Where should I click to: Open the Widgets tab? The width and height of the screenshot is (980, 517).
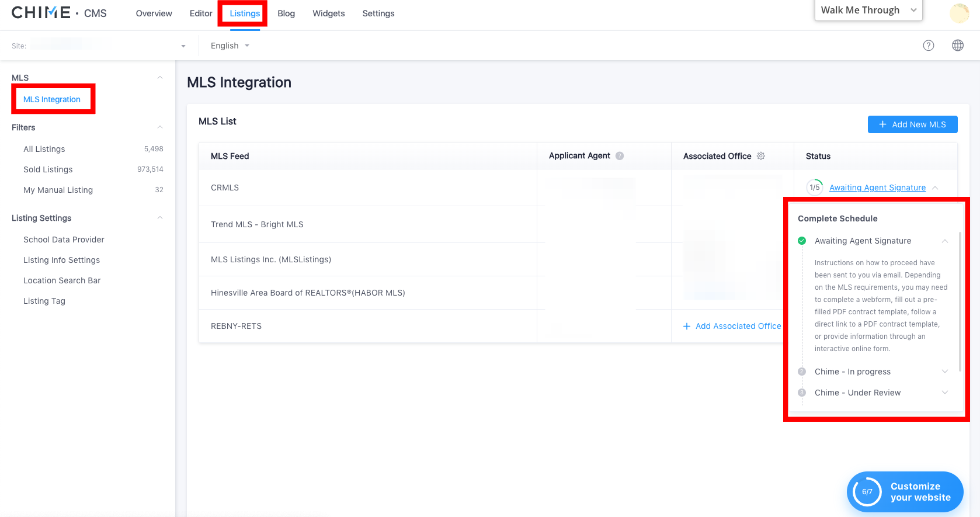click(328, 13)
